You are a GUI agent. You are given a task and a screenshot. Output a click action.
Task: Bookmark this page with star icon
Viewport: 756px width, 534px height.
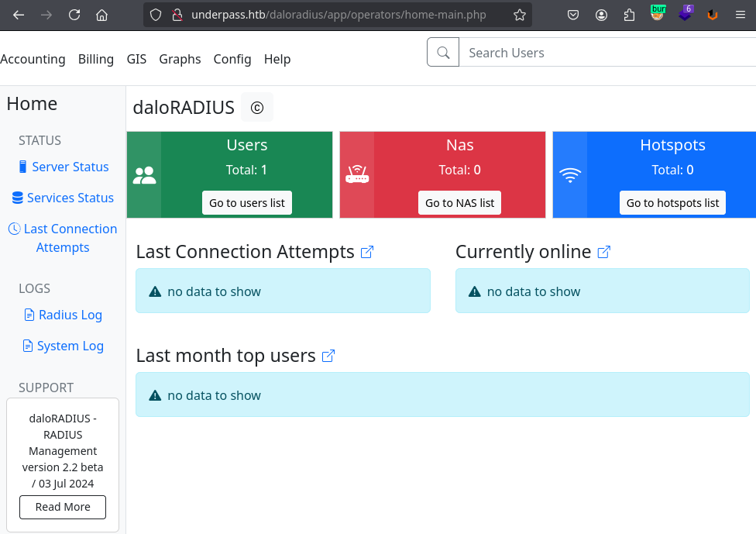519,15
